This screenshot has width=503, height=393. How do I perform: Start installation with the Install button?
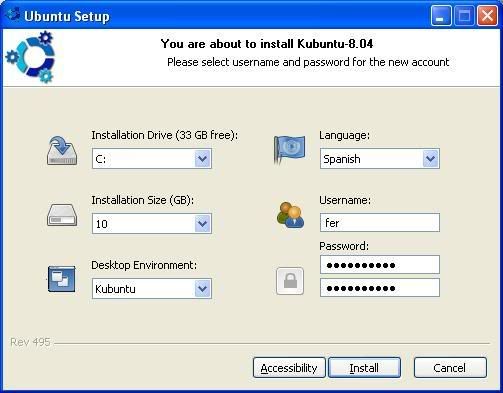click(x=364, y=368)
